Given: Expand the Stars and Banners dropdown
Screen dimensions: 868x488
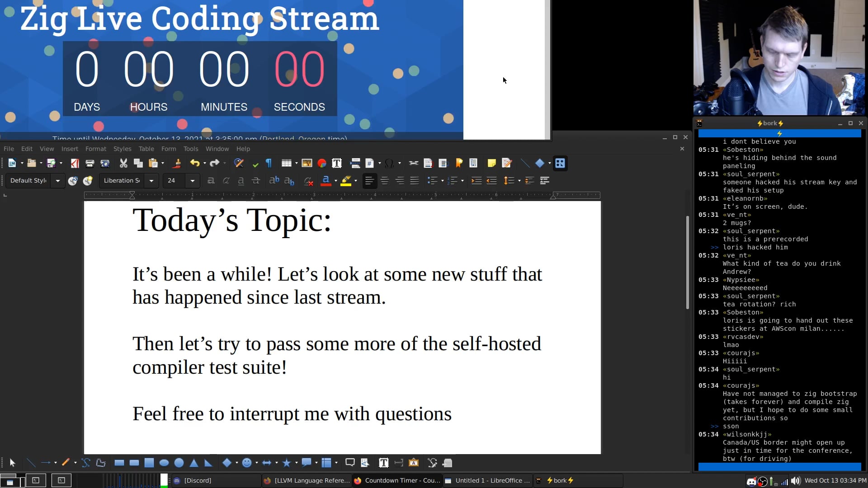Looking at the screenshot, I should (x=297, y=463).
